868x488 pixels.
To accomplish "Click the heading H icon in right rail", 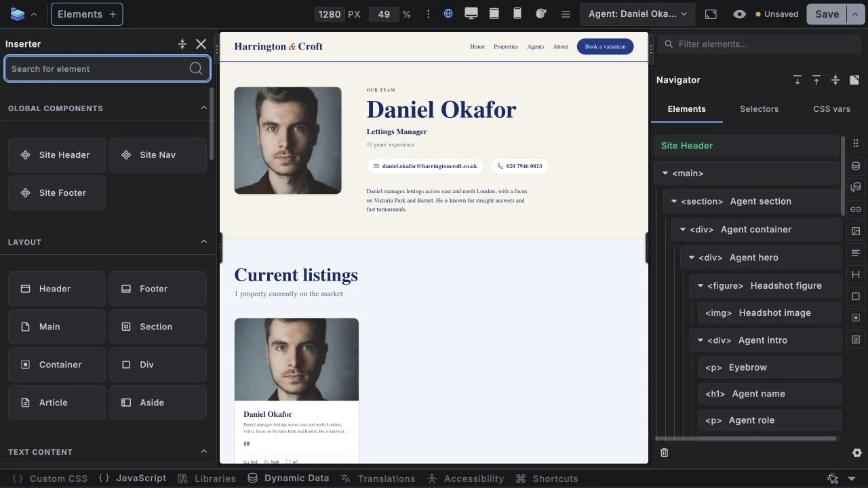I will [856, 274].
